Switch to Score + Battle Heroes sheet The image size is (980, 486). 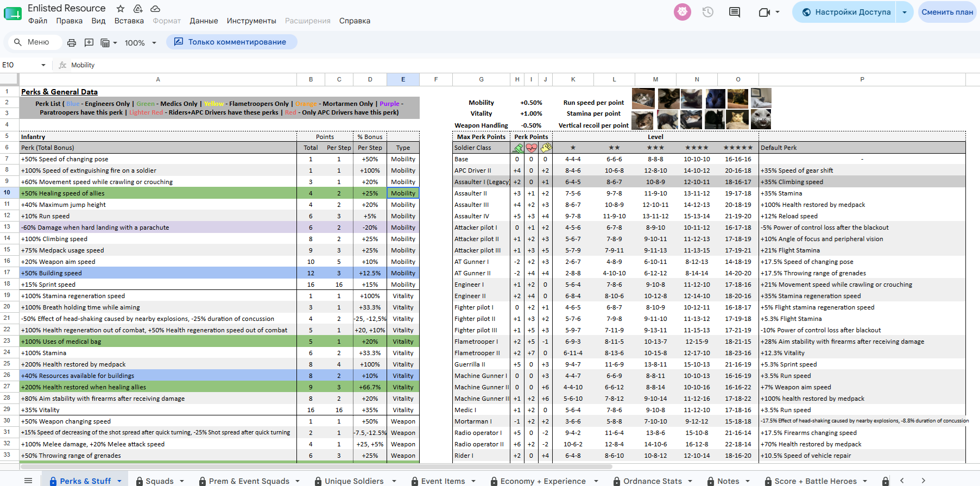coord(815,481)
